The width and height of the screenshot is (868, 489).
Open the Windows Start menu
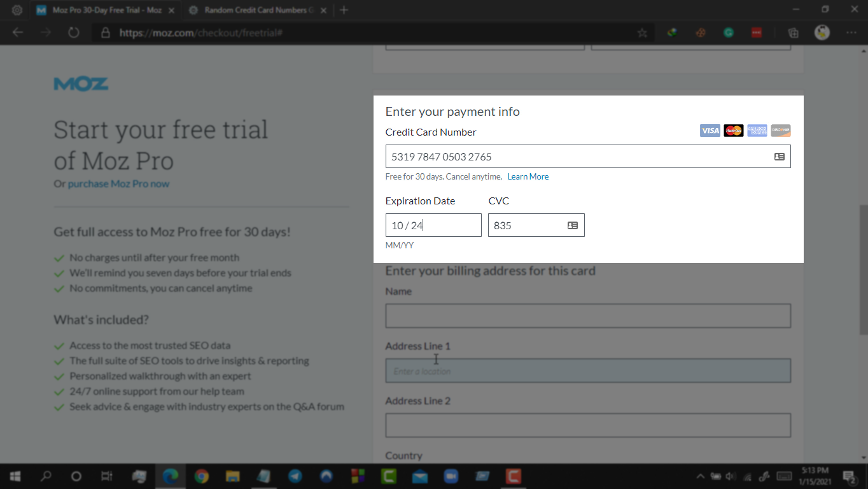pos(15,476)
